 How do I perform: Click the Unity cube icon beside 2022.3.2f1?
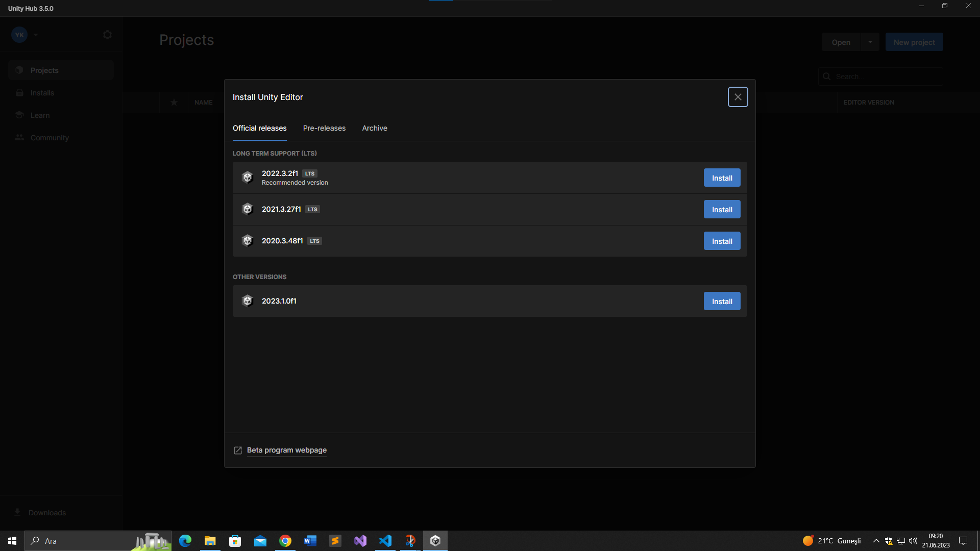248,178
